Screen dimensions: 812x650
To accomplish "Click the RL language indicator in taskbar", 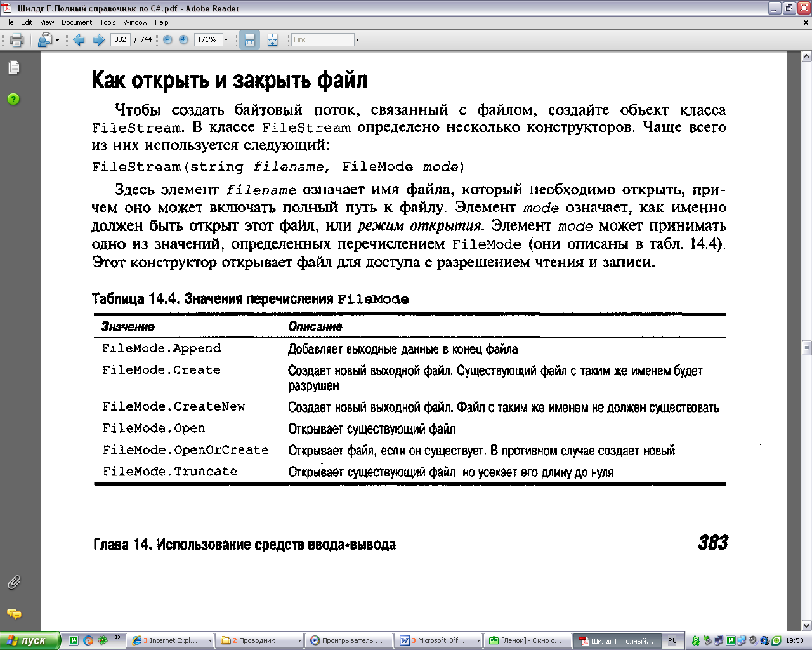I will (x=672, y=641).
